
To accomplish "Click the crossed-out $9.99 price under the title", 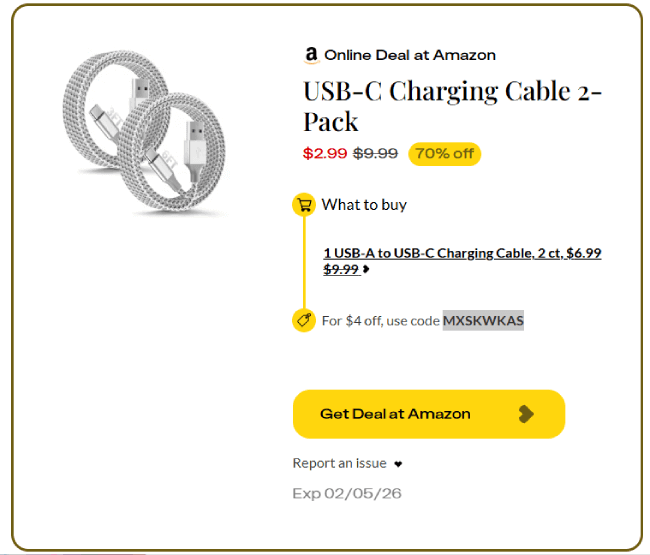I will (x=376, y=154).
